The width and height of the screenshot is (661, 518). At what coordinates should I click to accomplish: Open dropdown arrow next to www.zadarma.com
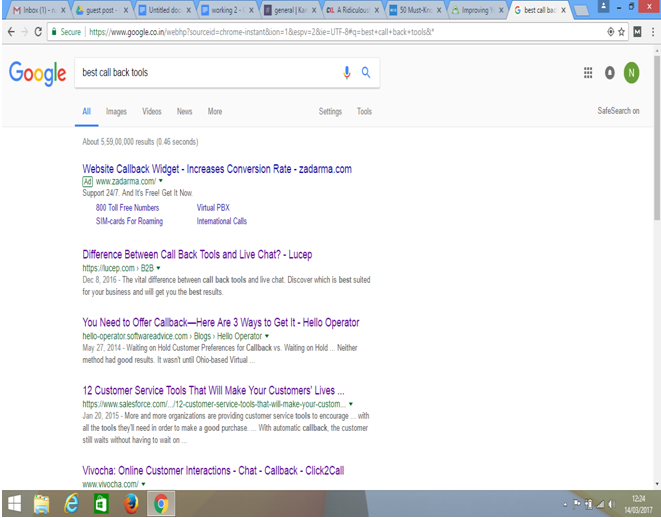pyautogui.click(x=161, y=181)
